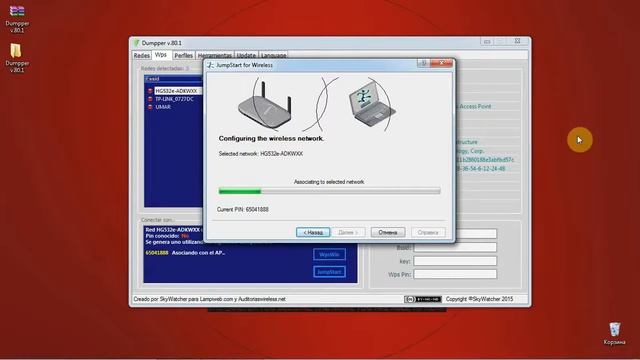Click the Справка help button
This screenshot has height=360, width=640.
pos(428,232)
